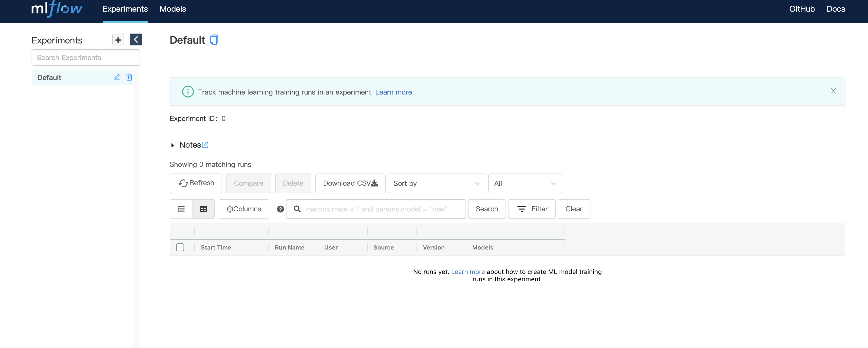Screen dimensions: 868x348
Task: Click the magnifier icon in search box
Action: coord(297,209)
